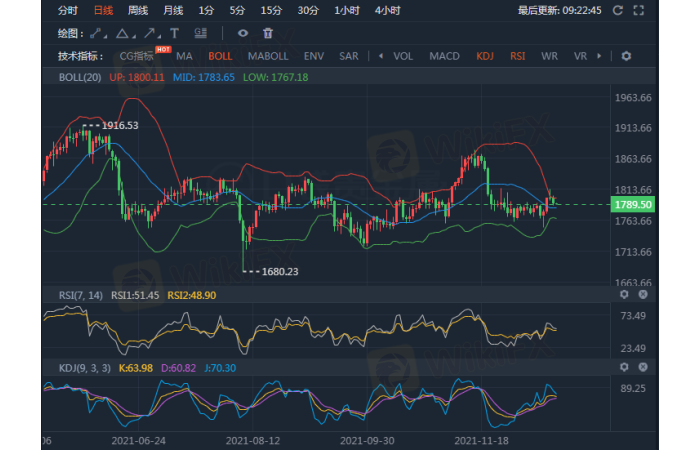The height and width of the screenshot is (450, 700).
Task: Open KDJ panel settings gear
Action: click(x=625, y=368)
